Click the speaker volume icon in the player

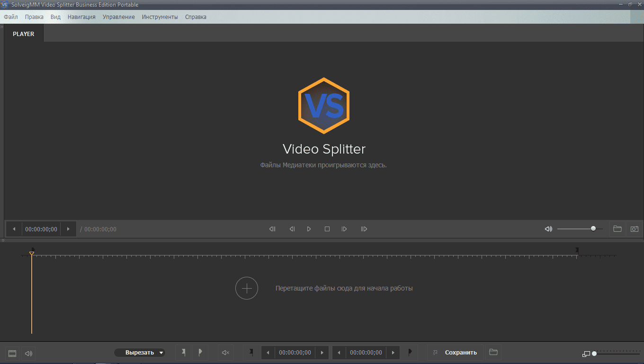[x=548, y=229]
